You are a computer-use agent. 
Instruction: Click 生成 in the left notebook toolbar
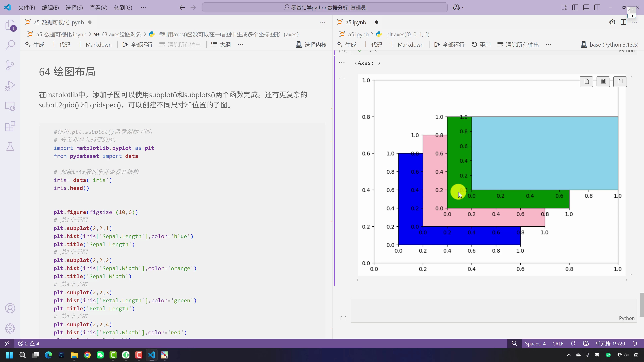point(35,44)
